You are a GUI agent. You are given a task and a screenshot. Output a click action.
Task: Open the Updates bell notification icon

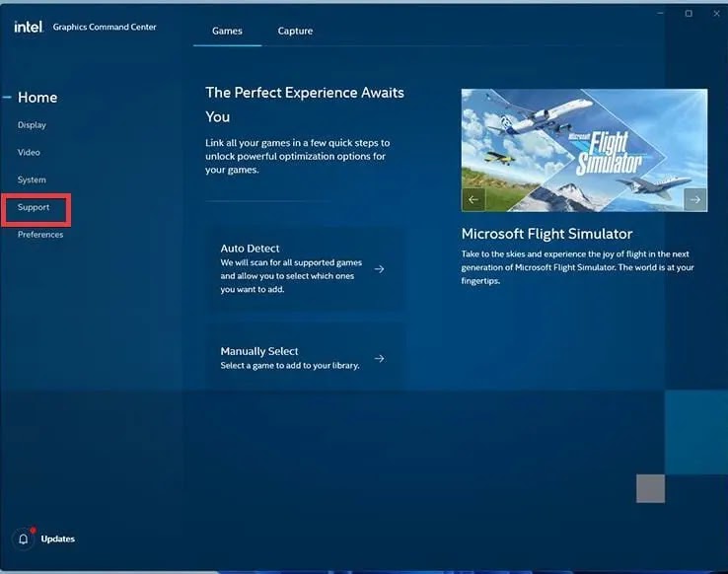coord(24,538)
